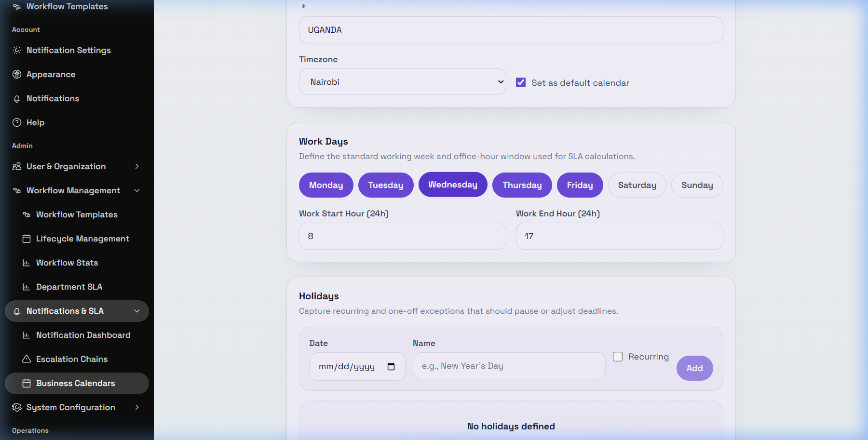Click the top Workflow Templates icon
The image size is (868, 440).
17,7
